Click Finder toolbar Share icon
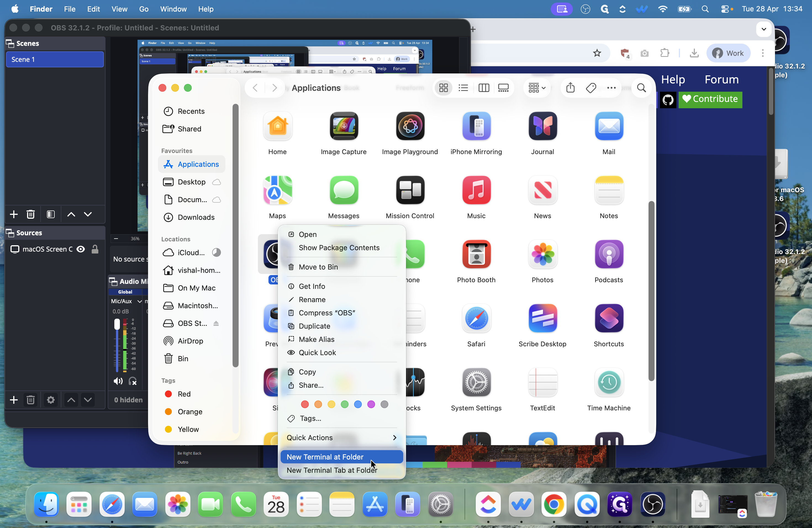The height and width of the screenshot is (528, 812). tap(570, 88)
